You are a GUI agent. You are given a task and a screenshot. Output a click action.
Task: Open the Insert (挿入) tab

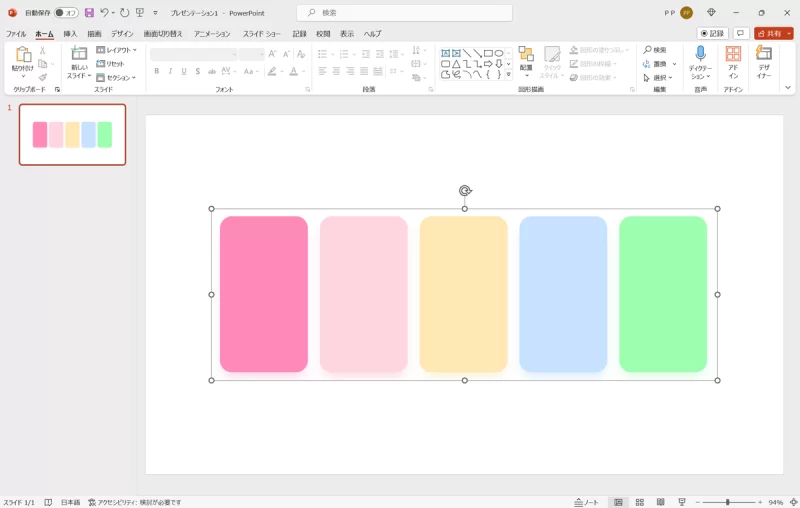coord(70,34)
